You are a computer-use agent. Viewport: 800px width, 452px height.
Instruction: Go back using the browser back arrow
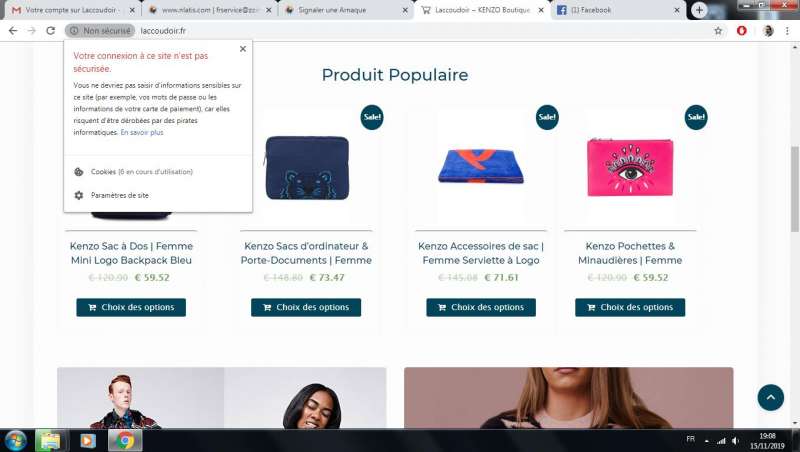point(13,31)
